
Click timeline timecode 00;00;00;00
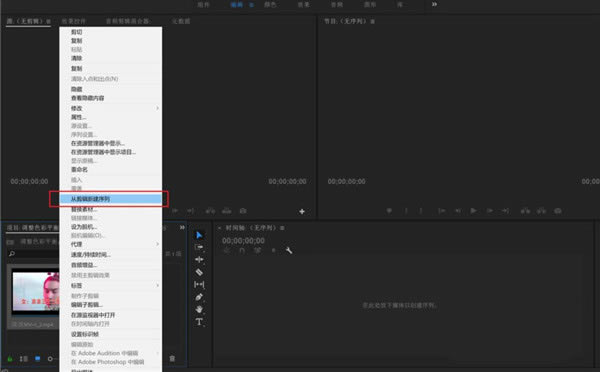(x=243, y=241)
